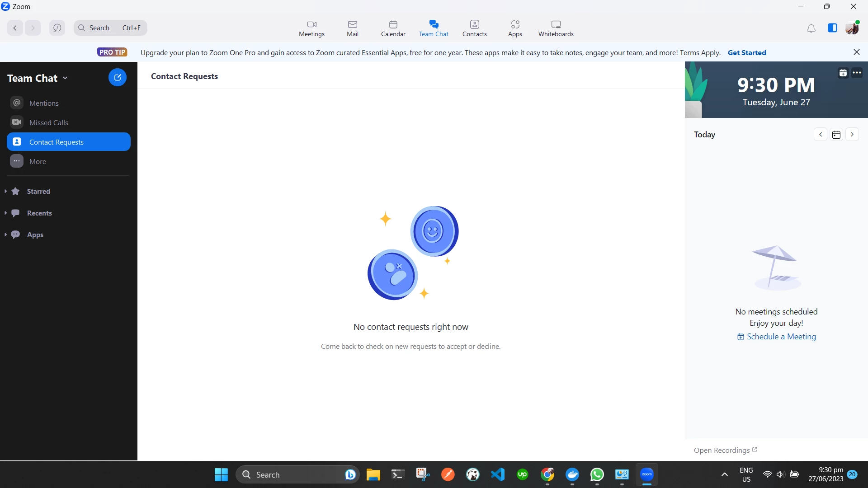868x488 pixels.
Task: Click the Mentions sidebar item
Action: (x=44, y=103)
